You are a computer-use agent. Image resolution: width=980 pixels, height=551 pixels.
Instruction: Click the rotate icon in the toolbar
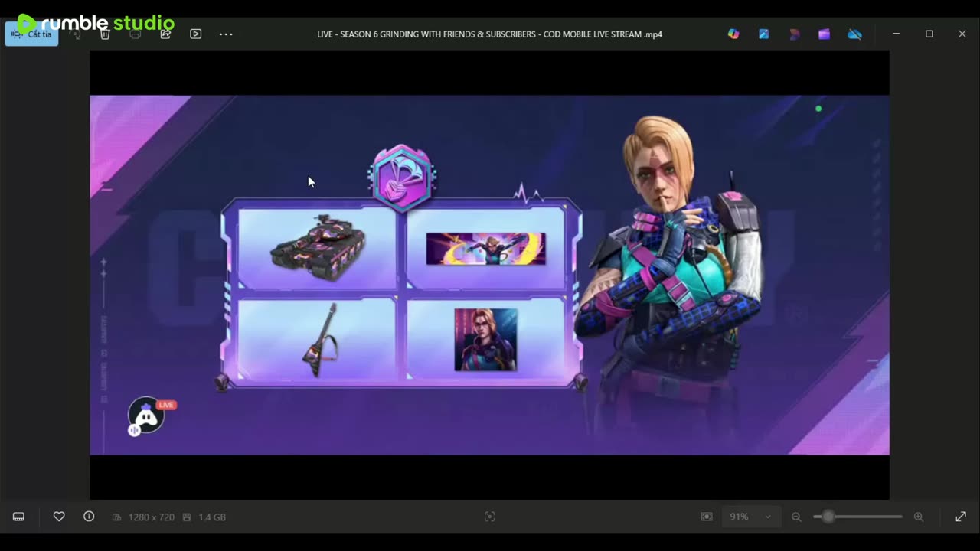coord(75,34)
